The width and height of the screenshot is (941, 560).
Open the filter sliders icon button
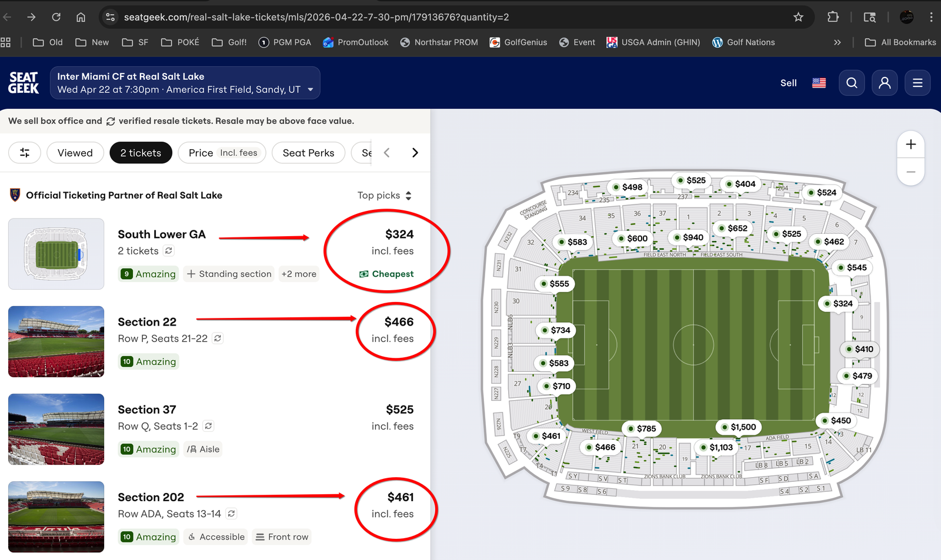coord(25,153)
